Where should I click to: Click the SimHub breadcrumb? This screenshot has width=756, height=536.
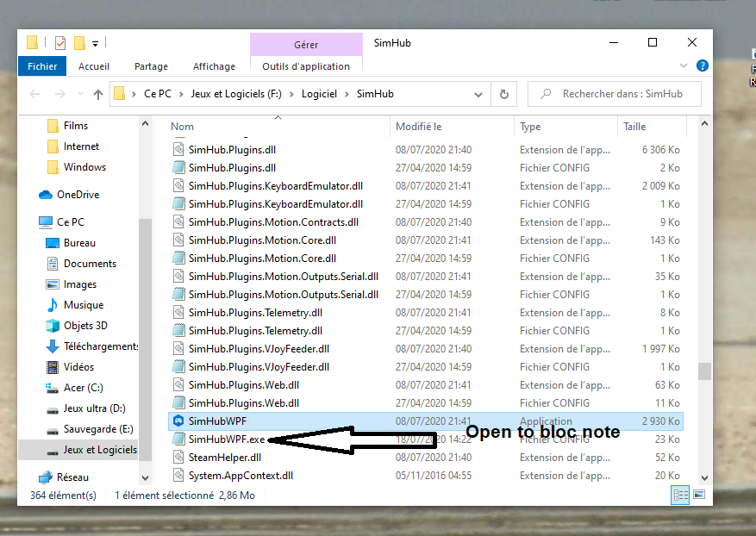pos(375,94)
